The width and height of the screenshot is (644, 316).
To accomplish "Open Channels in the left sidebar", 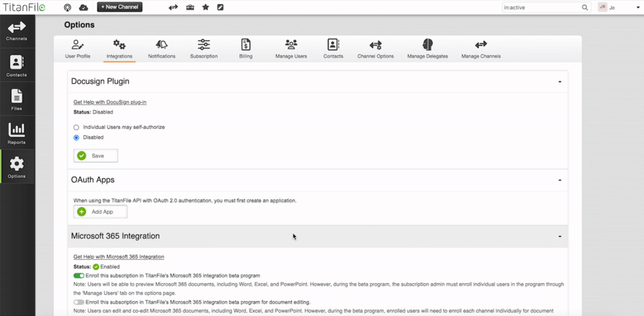I will tap(17, 31).
